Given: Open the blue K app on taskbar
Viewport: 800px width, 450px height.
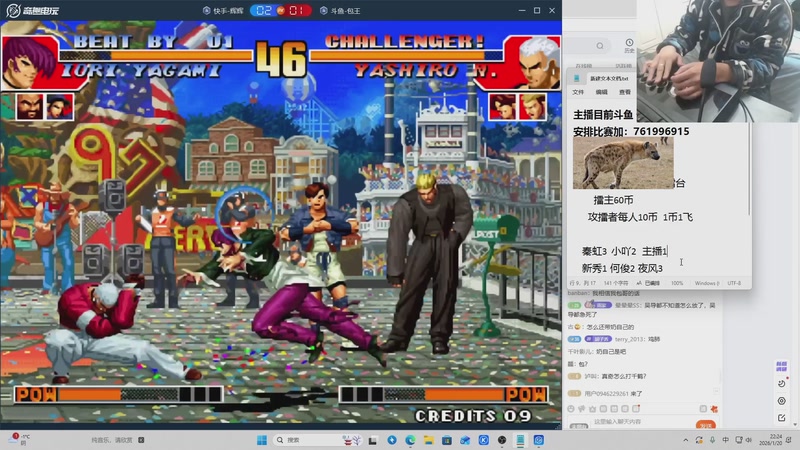Looking at the screenshot, I should point(484,440).
